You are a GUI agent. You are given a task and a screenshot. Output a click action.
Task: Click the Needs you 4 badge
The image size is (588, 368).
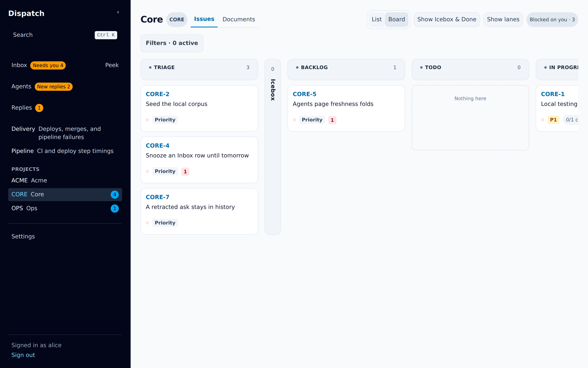[x=48, y=65]
